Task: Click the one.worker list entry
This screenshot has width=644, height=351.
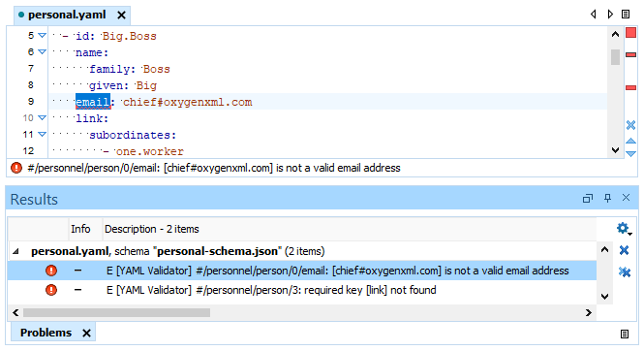Action: [149, 151]
